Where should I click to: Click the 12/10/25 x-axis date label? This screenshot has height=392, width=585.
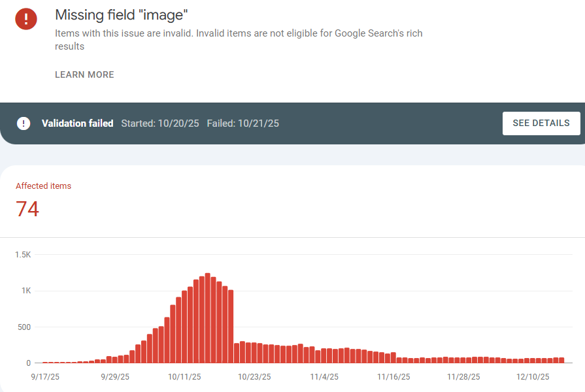[533, 377]
